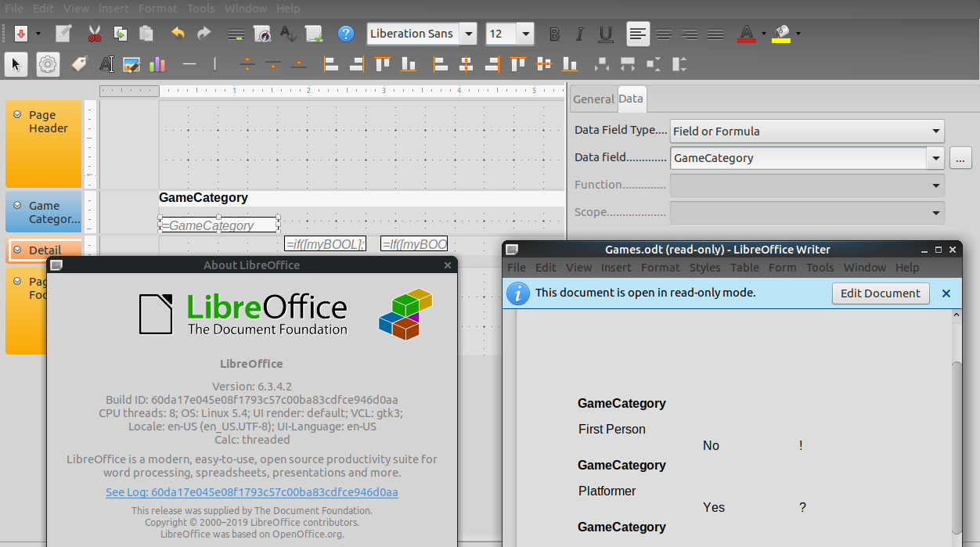The width and height of the screenshot is (980, 547).
Task: Open the Properties gear icon
Action: (x=48, y=64)
